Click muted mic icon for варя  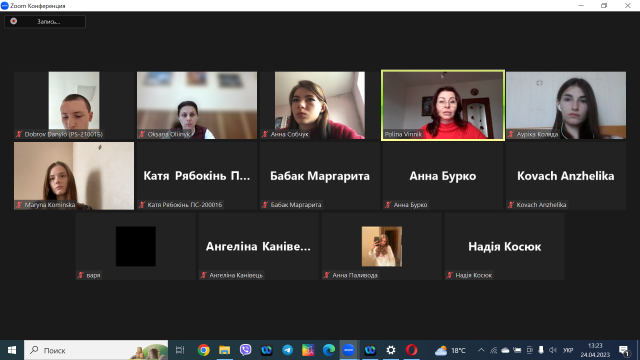[x=81, y=275]
